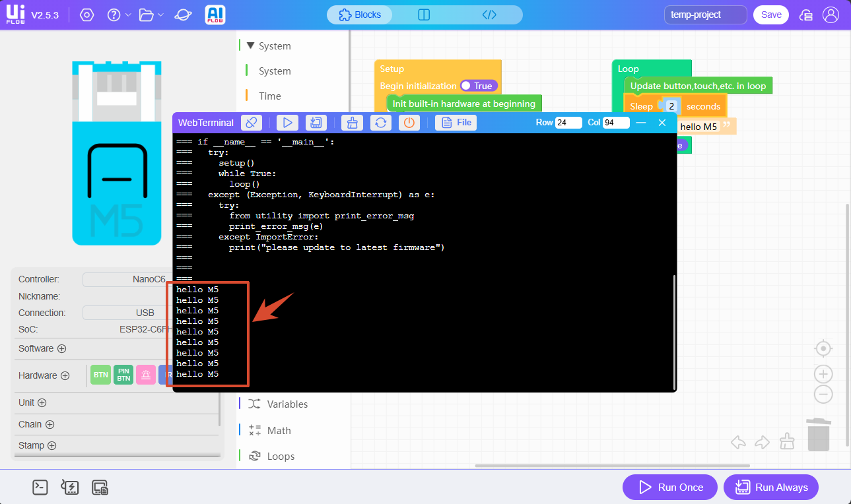Image resolution: width=851 pixels, height=504 pixels.
Task: Collapse the System category triangle
Action: click(250, 46)
